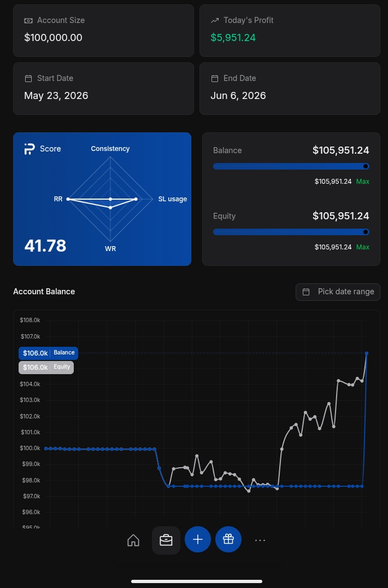Click the Jun 6, 2026 end date
The width and height of the screenshot is (388, 588).
pyautogui.click(x=238, y=96)
